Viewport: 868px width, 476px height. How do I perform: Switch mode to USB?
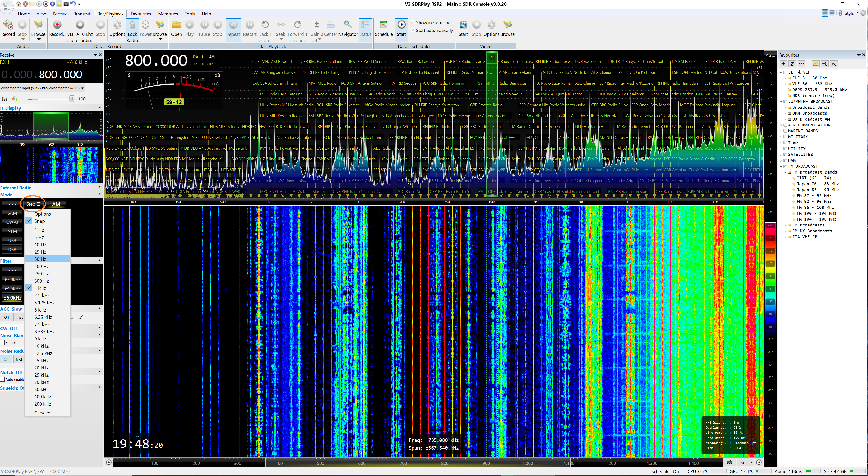(x=12, y=240)
